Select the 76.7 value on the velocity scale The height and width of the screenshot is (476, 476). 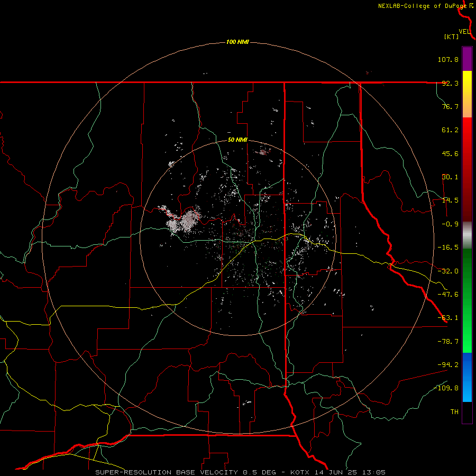pyautogui.click(x=450, y=106)
